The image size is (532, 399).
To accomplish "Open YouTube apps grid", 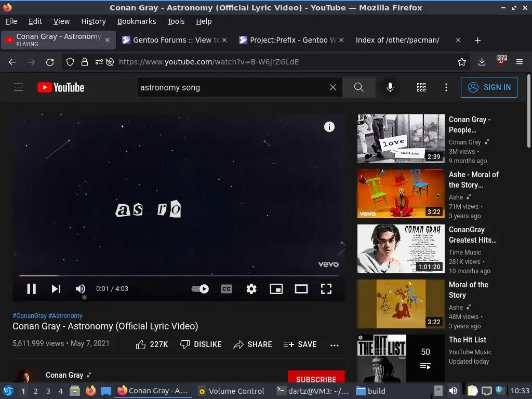I will pos(421,87).
